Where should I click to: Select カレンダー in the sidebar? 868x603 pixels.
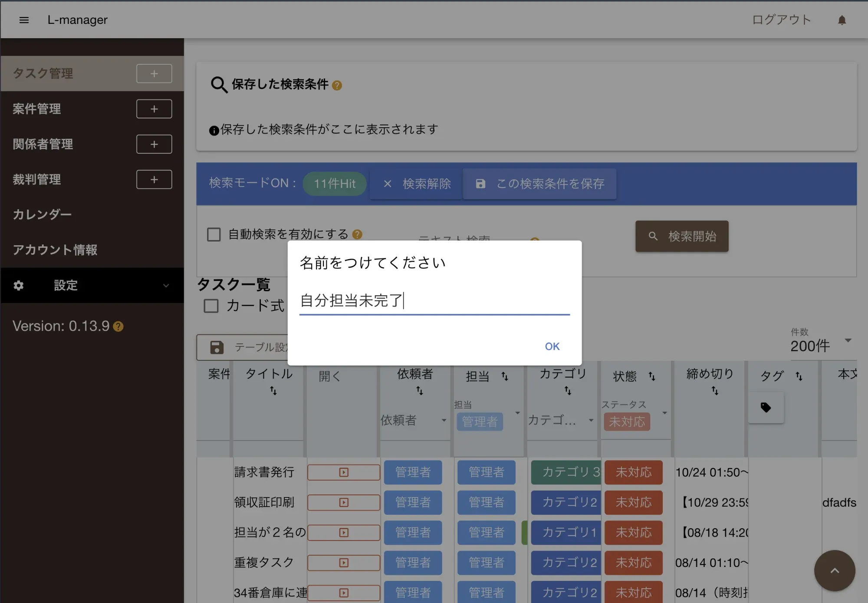click(x=42, y=214)
